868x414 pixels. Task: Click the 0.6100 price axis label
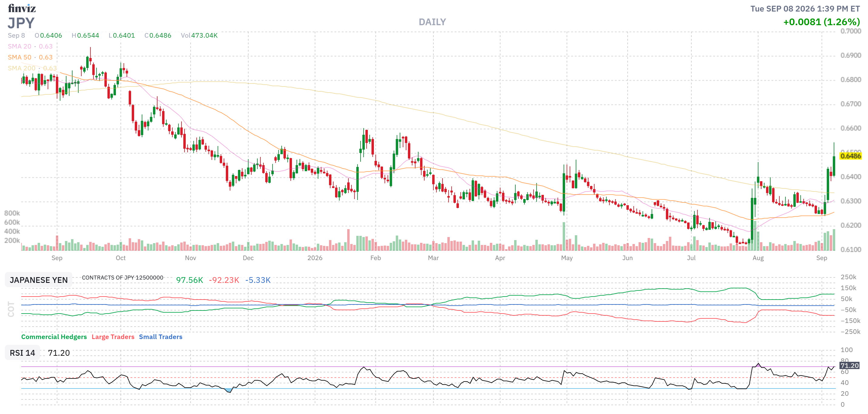[850, 249]
